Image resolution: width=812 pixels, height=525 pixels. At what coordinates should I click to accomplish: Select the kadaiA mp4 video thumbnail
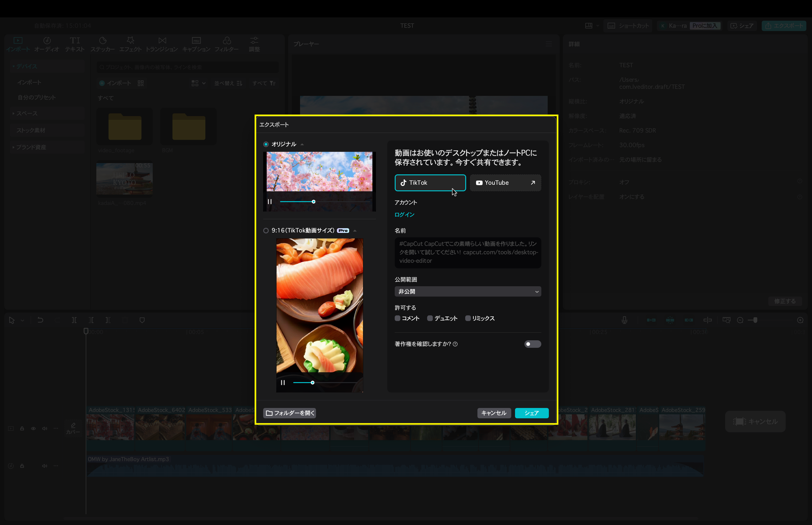tap(124, 179)
